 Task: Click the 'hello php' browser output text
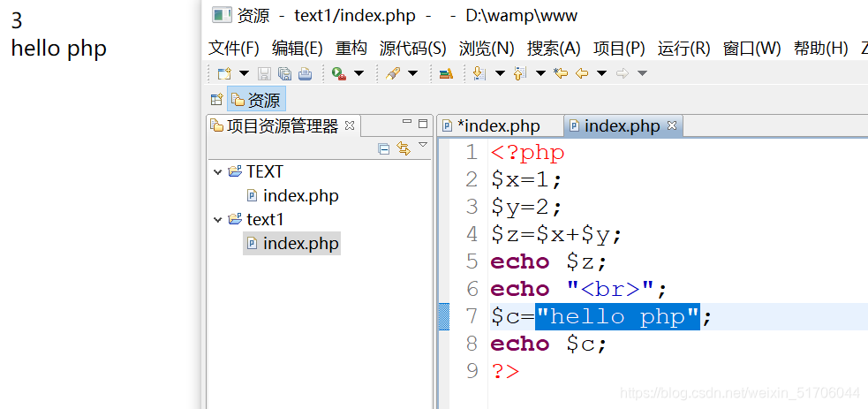click(x=58, y=49)
